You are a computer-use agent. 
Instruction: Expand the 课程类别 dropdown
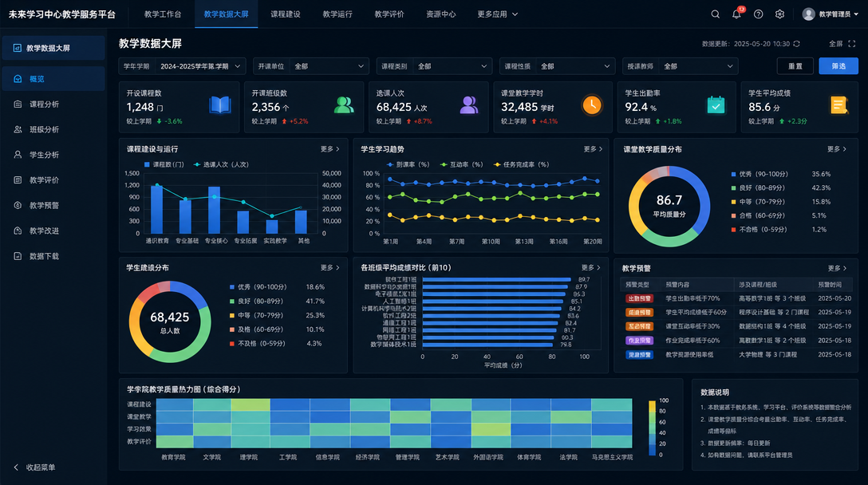(434, 66)
